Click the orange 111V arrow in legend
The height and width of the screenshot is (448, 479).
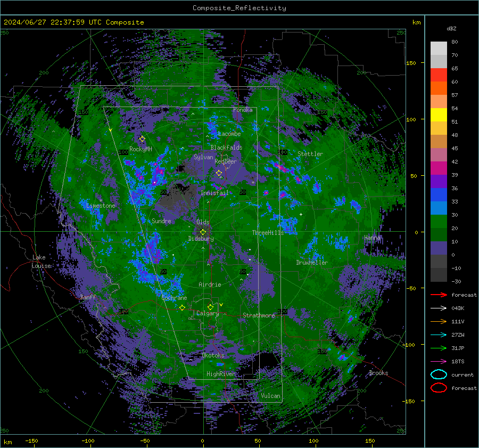pos(439,321)
